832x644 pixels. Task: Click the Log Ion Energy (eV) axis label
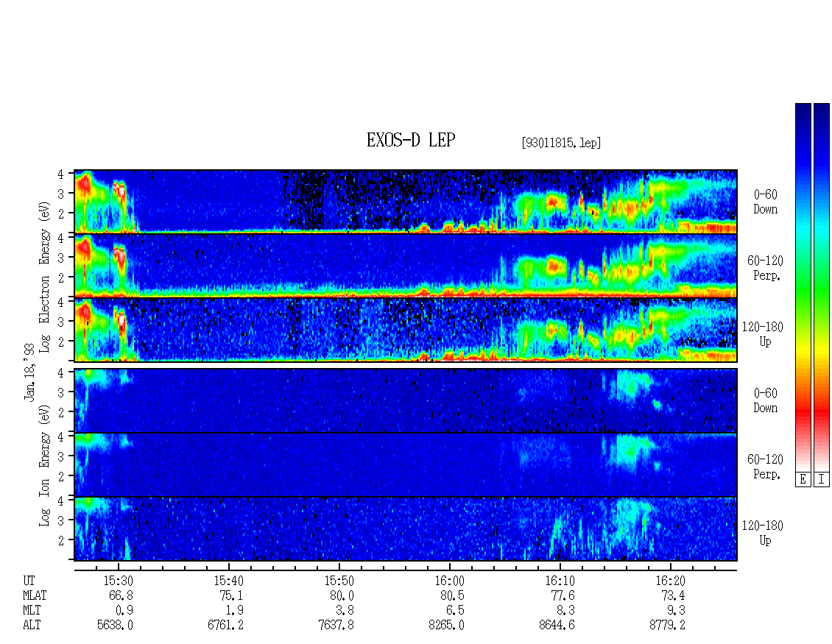(44, 465)
